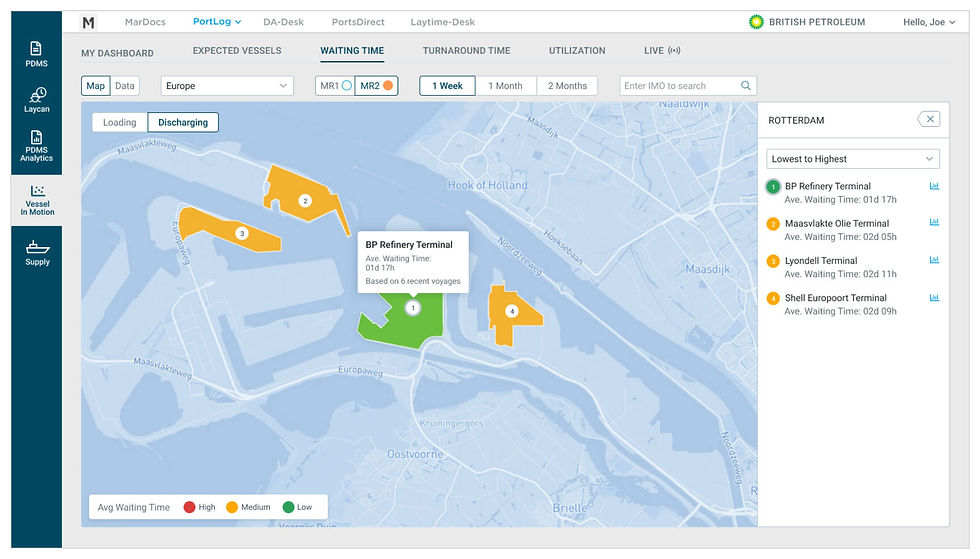Open PortsDirect in top navigation
This screenshot has height=559, width=980.
coord(358,22)
